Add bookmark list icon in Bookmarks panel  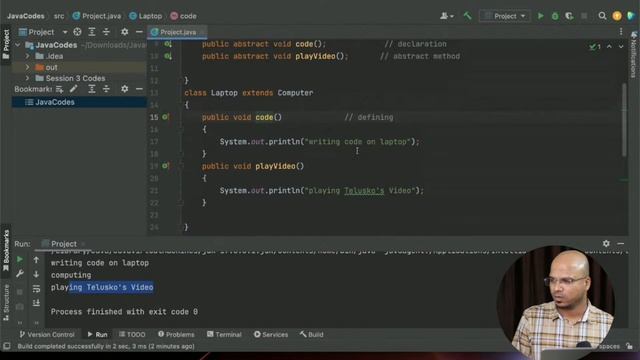[60, 89]
